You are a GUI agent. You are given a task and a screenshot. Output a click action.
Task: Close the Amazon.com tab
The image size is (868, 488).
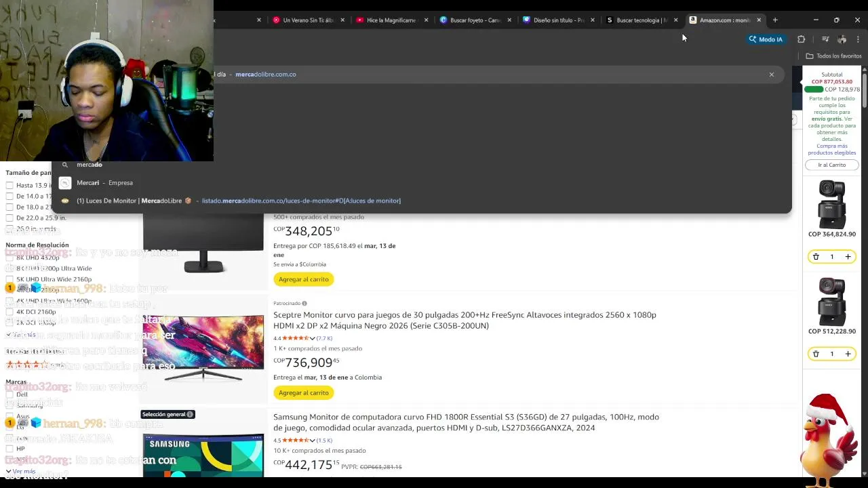[x=759, y=20]
